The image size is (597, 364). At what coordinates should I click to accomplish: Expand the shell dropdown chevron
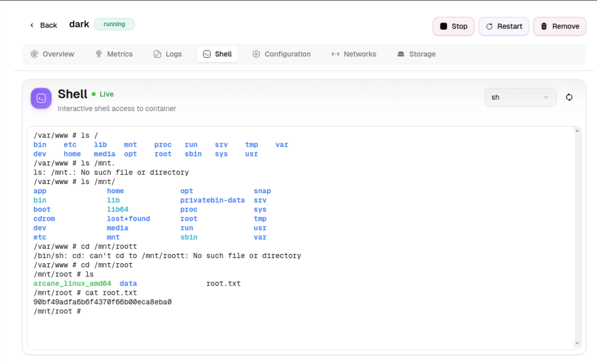click(546, 97)
